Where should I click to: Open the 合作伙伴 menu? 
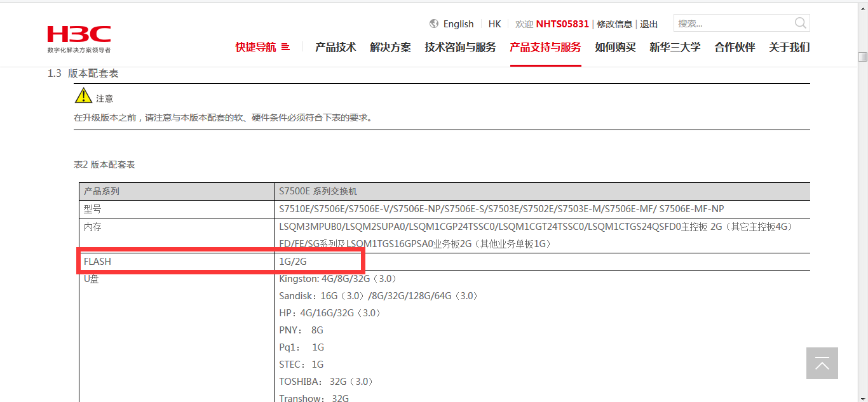735,47
